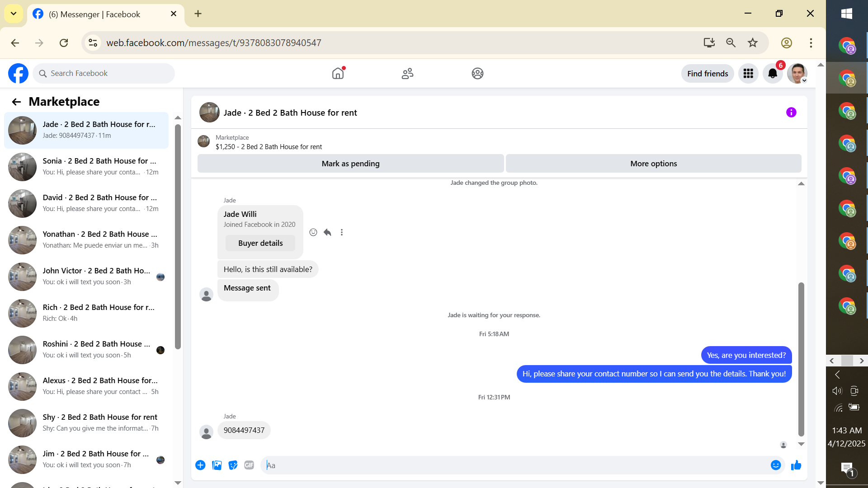
Task: Reply to Jade's message with arrow icon
Action: (327, 232)
